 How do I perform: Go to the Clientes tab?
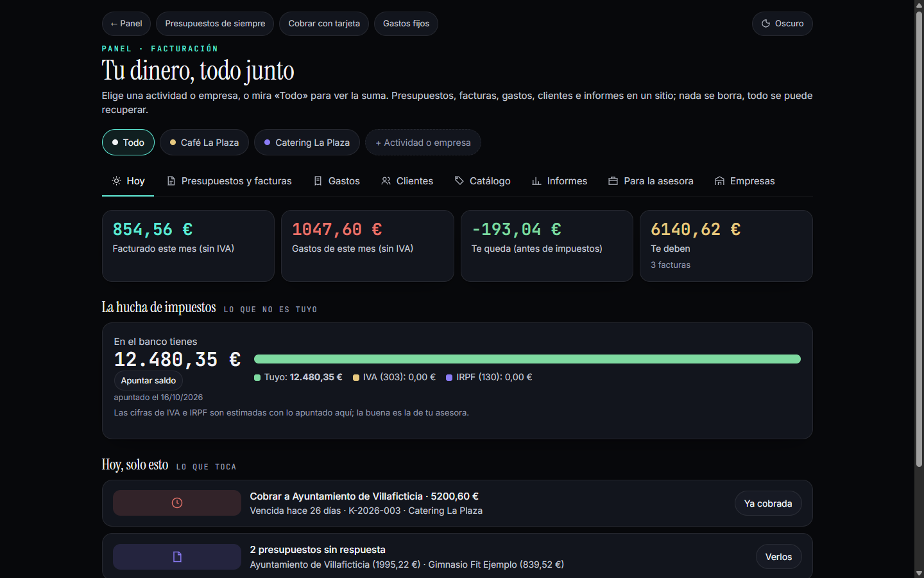coord(407,181)
